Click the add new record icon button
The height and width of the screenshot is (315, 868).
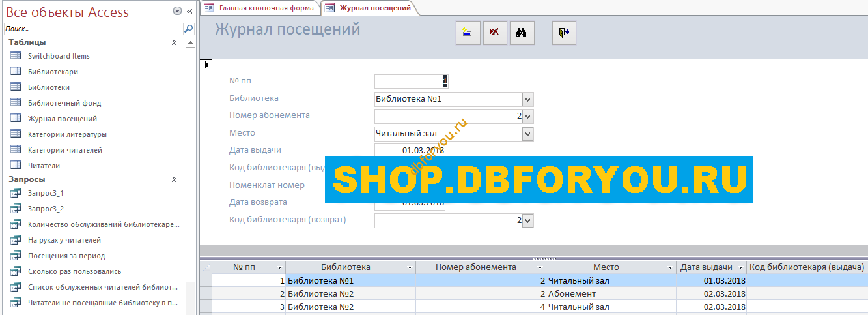pyautogui.click(x=468, y=32)
